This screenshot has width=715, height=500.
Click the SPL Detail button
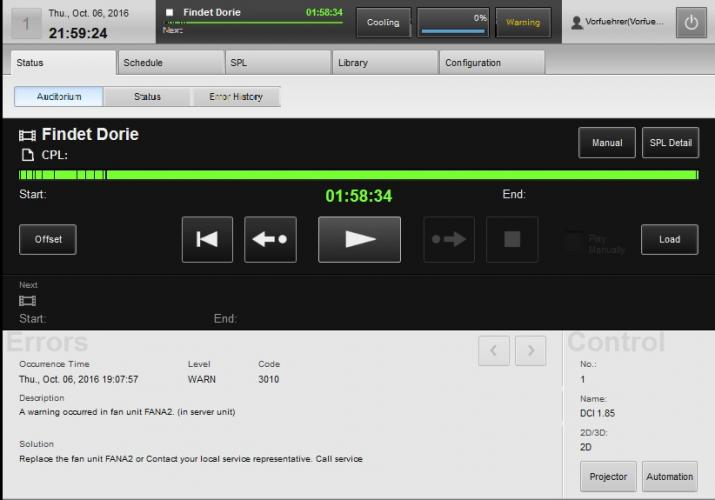click(x=670, y=143)
